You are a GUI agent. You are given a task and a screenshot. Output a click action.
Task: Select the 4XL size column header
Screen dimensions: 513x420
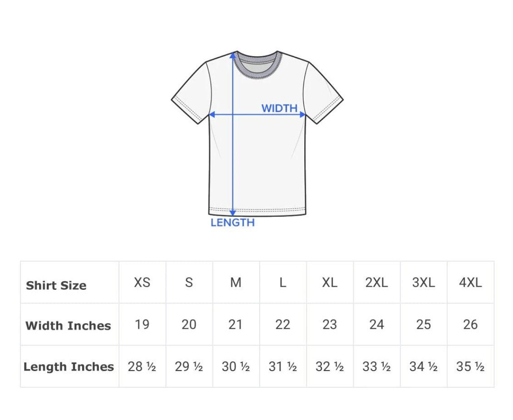point(470,283)
